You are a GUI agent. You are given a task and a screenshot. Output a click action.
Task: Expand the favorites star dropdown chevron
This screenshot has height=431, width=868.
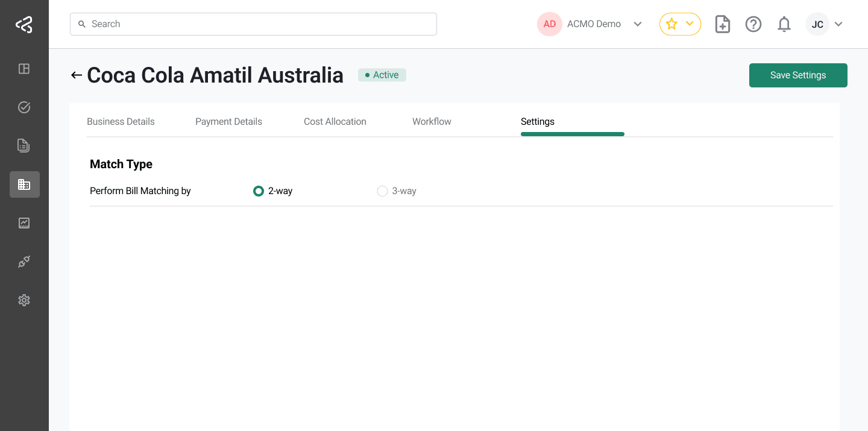click(690, 24)
